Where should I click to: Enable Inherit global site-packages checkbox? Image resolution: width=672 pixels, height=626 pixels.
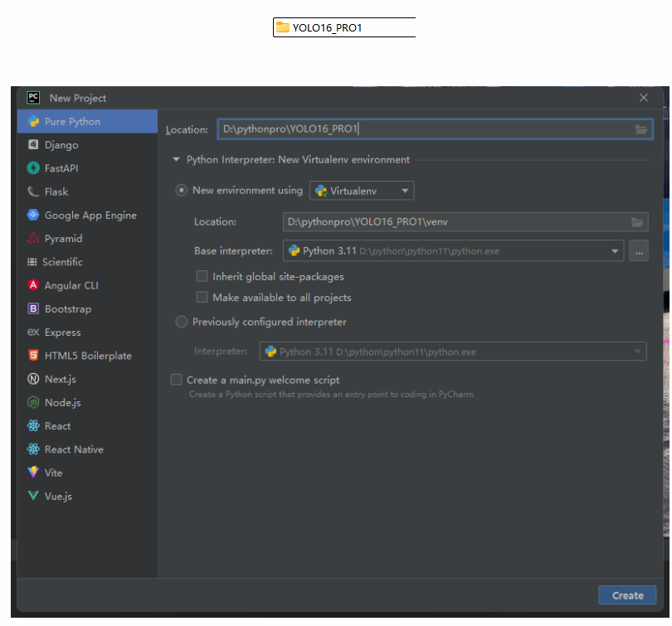point(202,276)
